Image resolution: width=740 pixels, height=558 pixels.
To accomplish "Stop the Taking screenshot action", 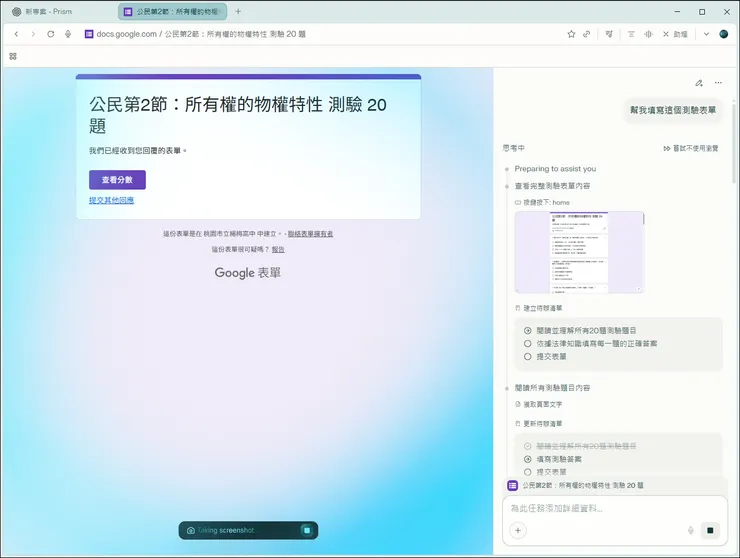I will pos(307,530).
